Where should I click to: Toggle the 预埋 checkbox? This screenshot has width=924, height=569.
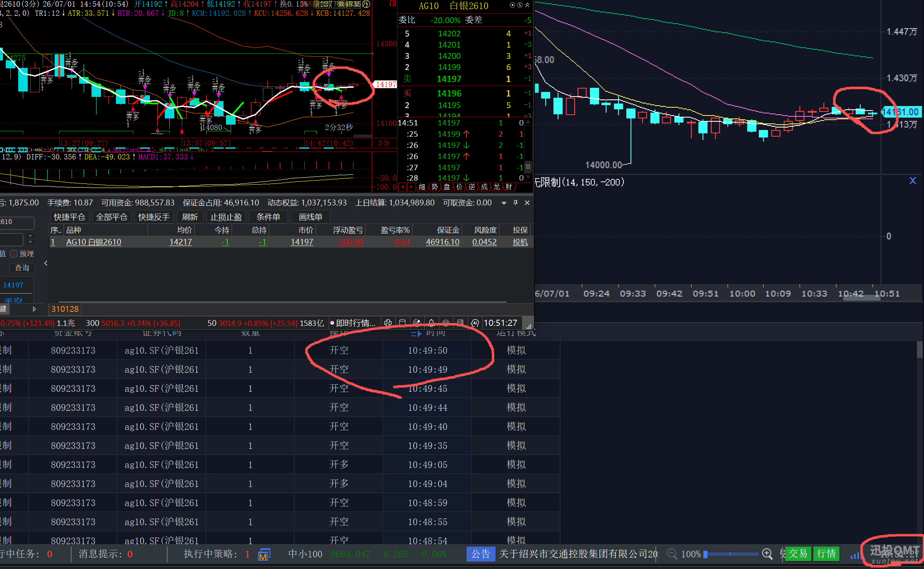[x=14, y=254]
